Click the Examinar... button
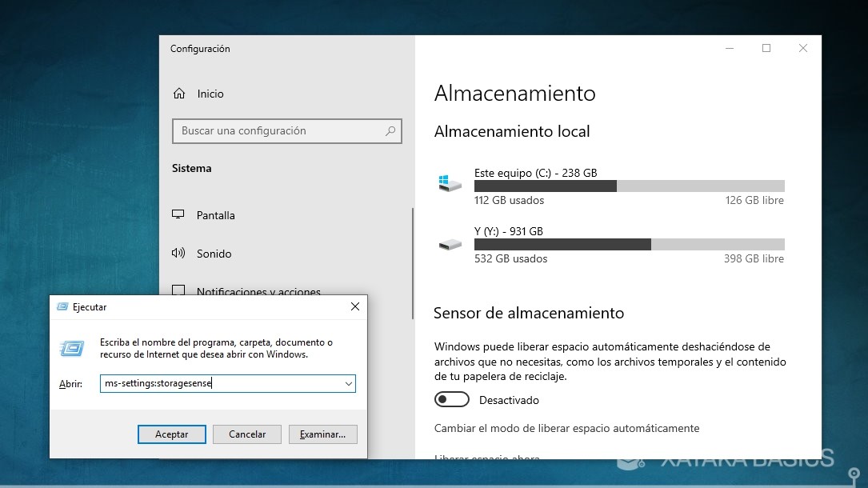This screenshot has width=868, height=488. pyautogui.click(x=322, y=434)
